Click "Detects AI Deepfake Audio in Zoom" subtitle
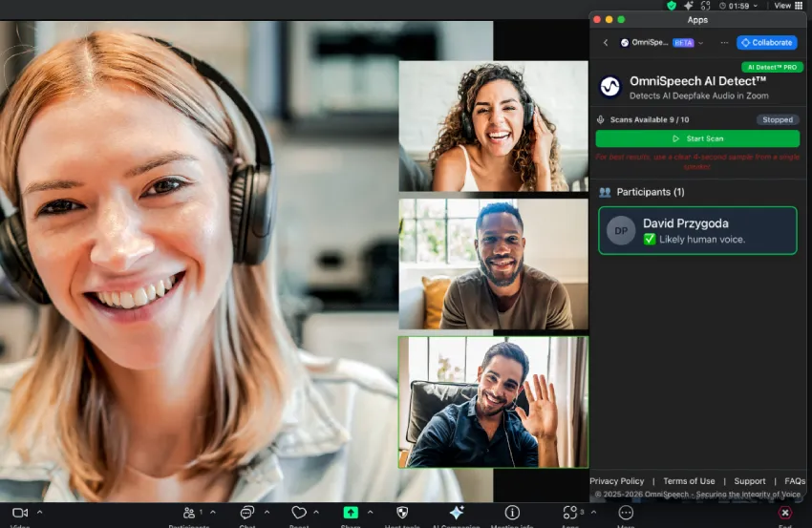 point(698,95)
